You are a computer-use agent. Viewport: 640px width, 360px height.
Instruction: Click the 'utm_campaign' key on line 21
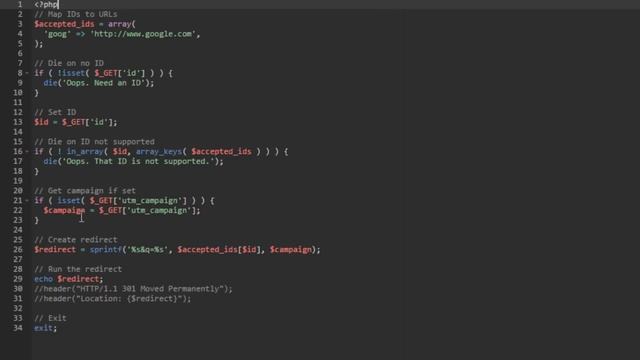149,200
